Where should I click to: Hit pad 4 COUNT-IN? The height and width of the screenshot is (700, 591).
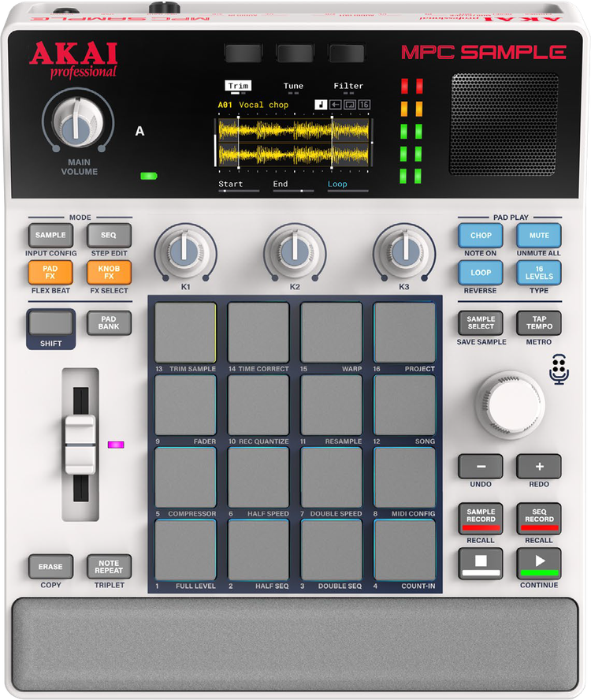404,549
